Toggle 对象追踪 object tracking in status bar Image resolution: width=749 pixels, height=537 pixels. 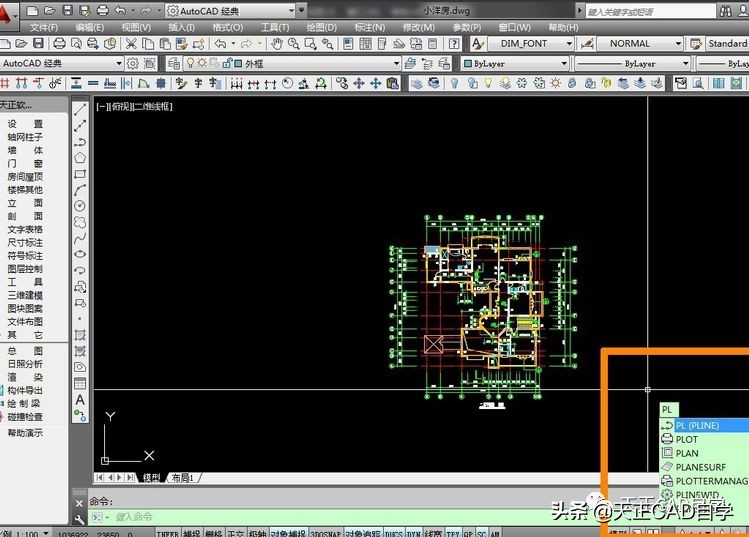pyautogui.click(x=363, y=533)
